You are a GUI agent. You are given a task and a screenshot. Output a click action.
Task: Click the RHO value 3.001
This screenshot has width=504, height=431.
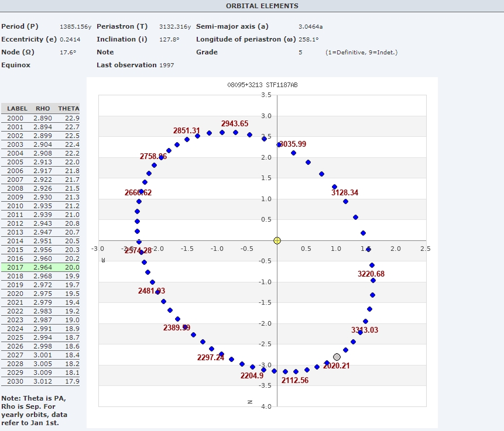click(x=42, y=355)
